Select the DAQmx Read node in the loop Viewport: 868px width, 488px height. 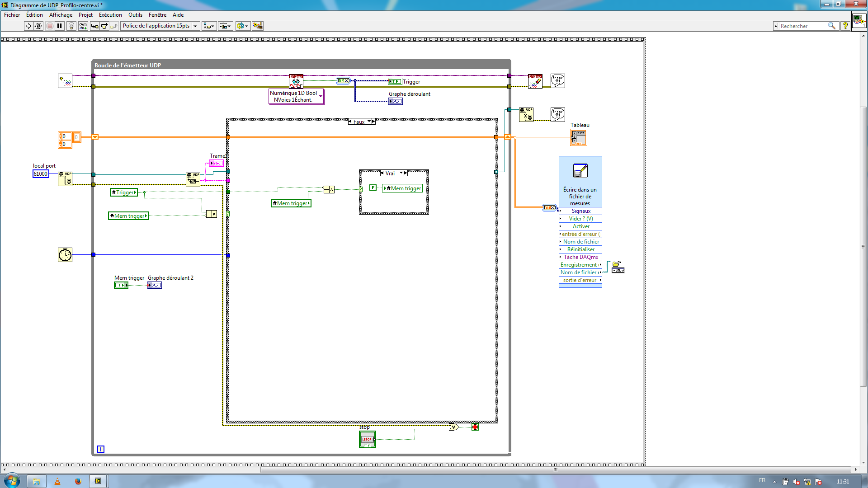(296, 81)
